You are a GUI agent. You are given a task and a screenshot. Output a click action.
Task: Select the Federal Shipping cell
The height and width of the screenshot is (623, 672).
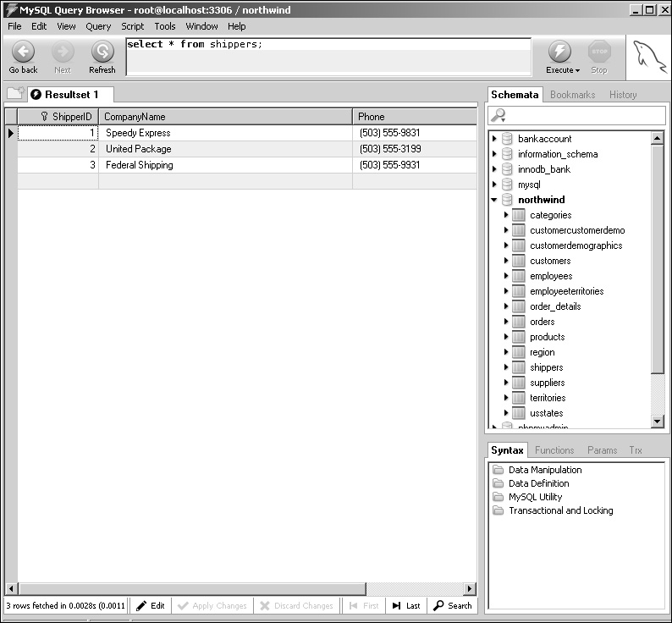click(225, 165)
